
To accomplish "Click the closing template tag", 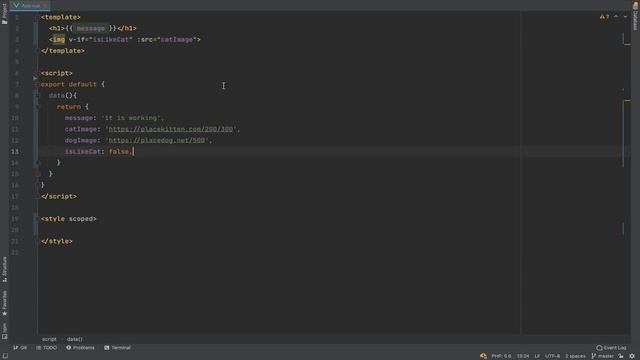I will 63,51.
